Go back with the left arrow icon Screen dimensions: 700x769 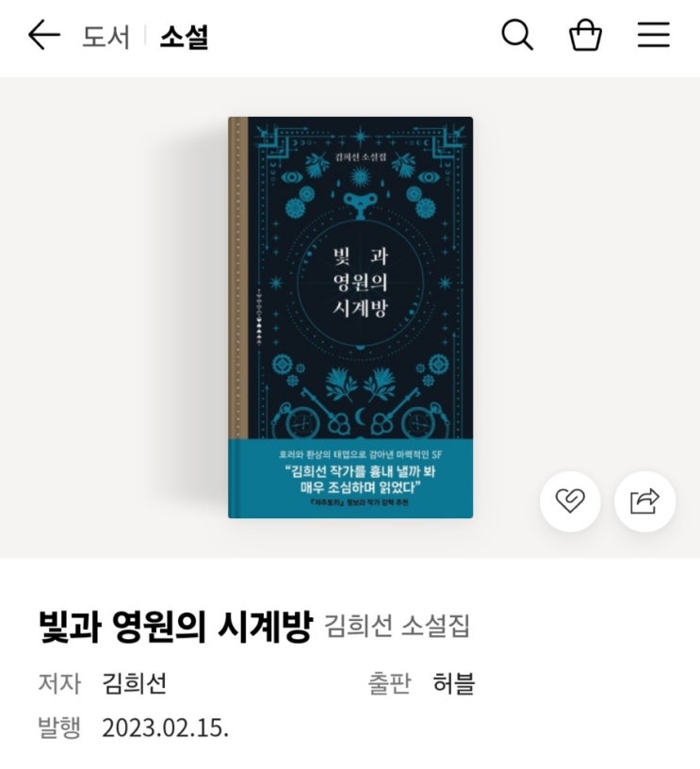point(44,35)
